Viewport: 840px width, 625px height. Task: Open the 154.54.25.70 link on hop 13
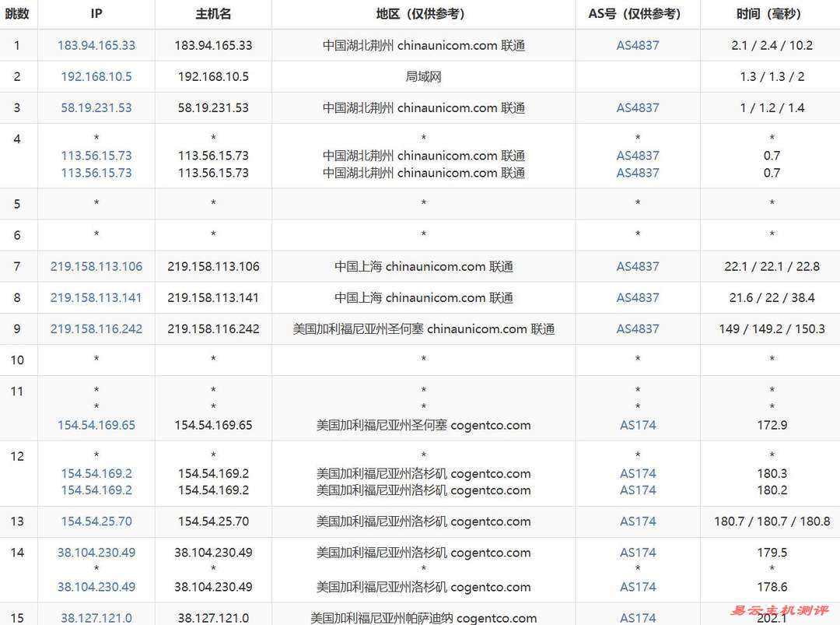[96, 521]
